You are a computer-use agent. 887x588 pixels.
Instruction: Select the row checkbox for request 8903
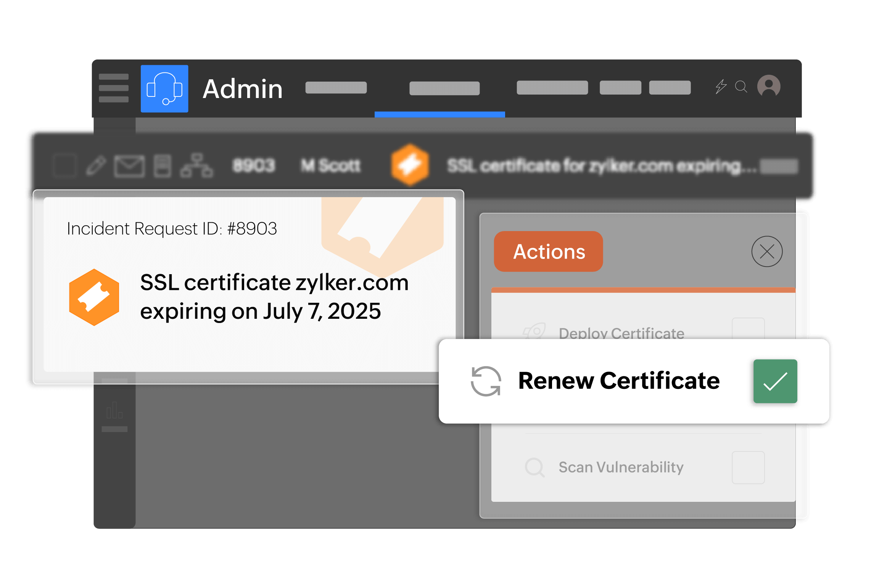(65, 166)
